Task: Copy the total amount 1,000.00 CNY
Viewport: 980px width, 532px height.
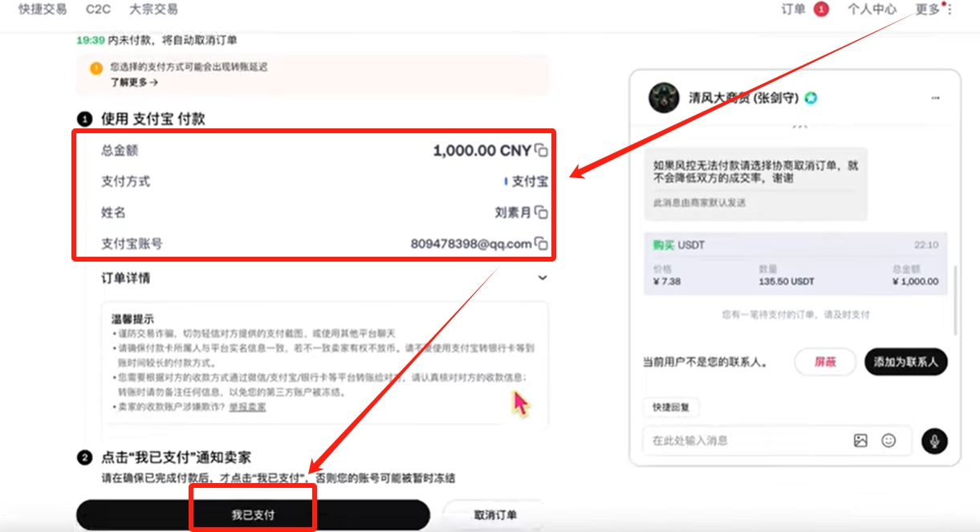Action: pyautogui.click(x=542, y=151)
